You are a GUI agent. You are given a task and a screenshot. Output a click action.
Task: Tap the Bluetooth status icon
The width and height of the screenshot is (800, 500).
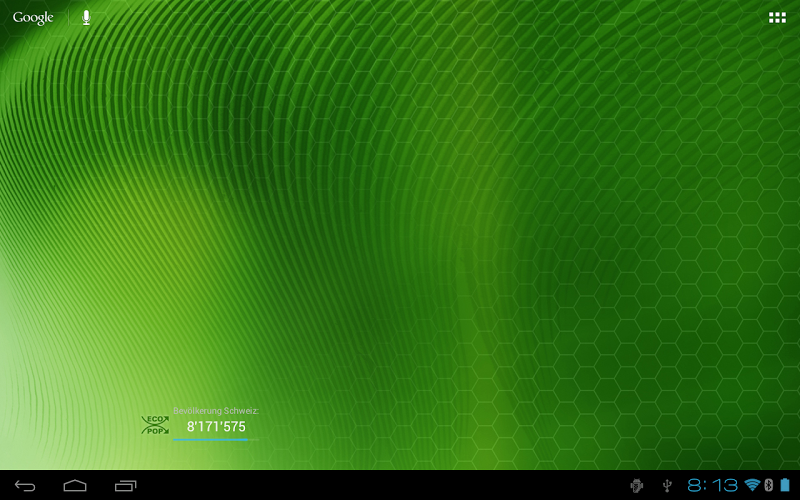point(769,485)
